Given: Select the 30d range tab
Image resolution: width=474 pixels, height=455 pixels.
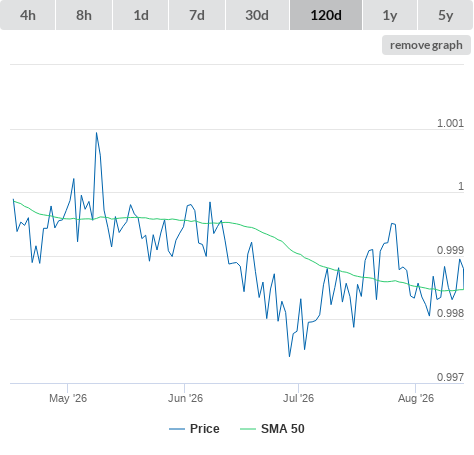Looking at the screenshot, I should click(257, 15).
